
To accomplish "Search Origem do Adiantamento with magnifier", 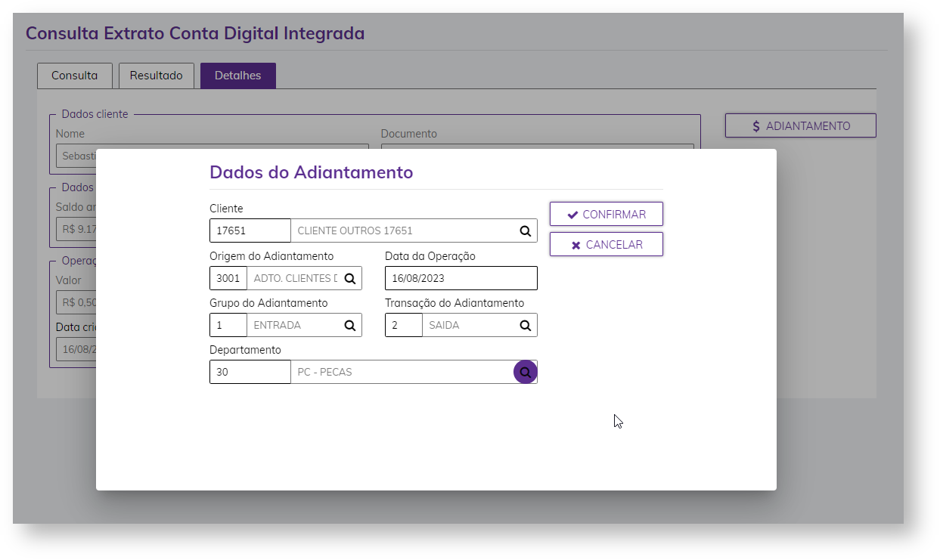I will point(349,278).
